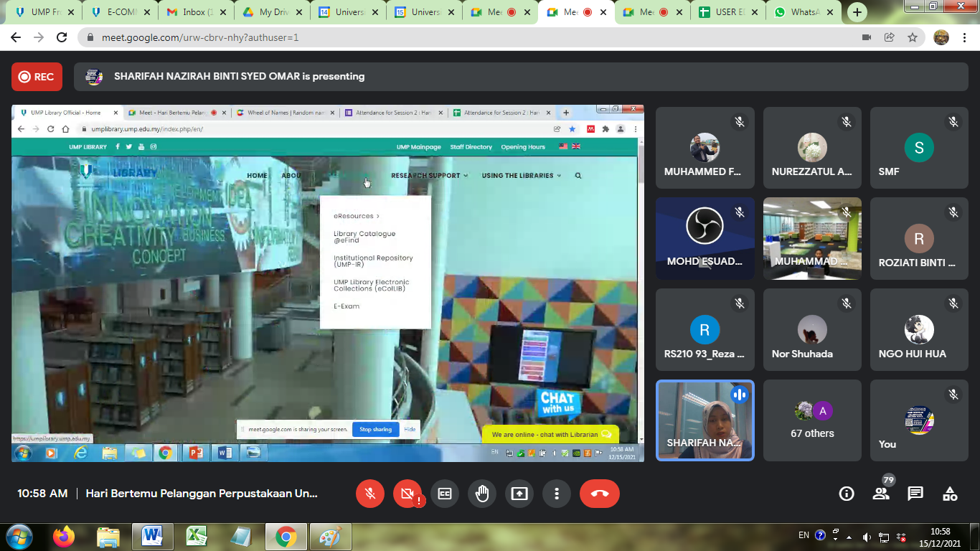Viewport: 980px width, 551px height.
Task: Open the Activities panel icon
Action: pos(950,494)
